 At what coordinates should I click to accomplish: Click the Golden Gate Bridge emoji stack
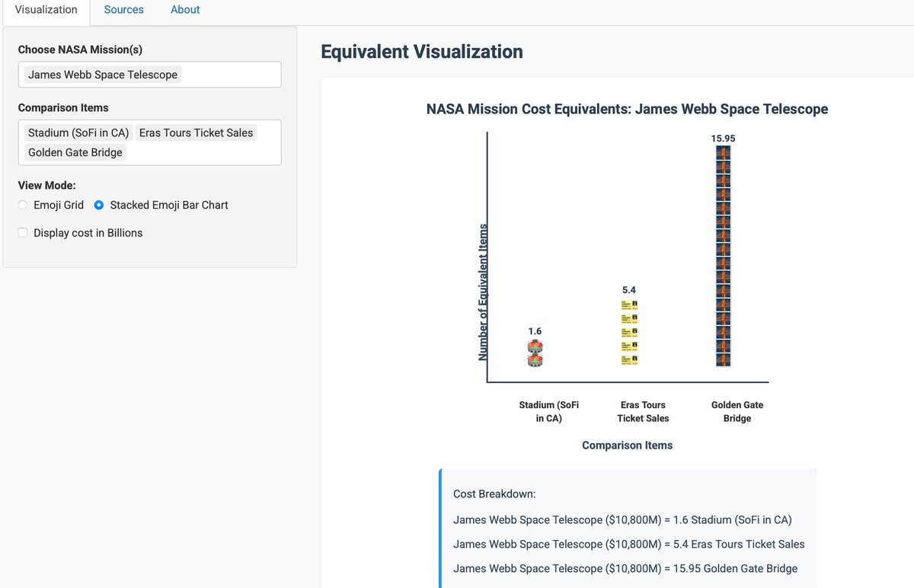tap(723, 257)
